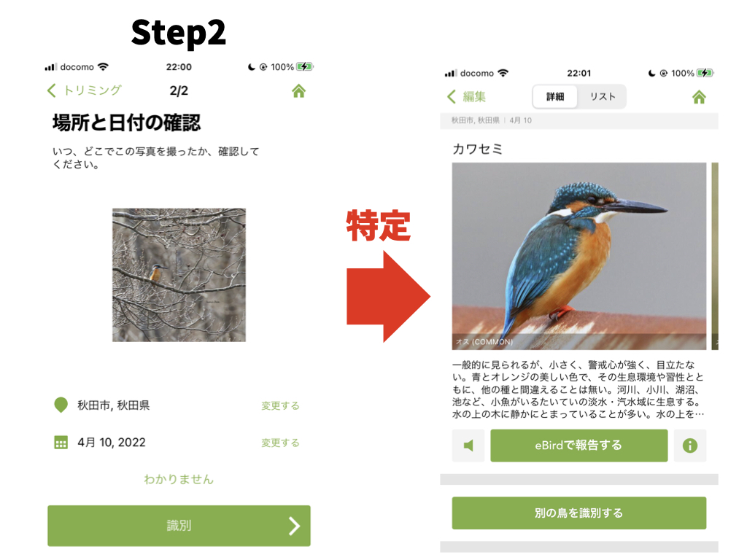Viewport: 747px width, 560px height.
Task: Switch to the 詳細 segment
Action: click(555, 97)
